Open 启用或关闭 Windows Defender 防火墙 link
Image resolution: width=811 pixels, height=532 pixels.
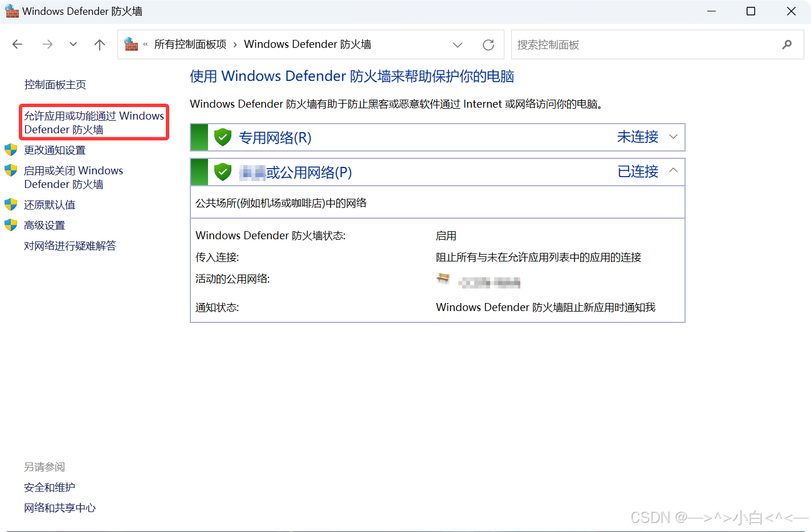coord(74,177)
